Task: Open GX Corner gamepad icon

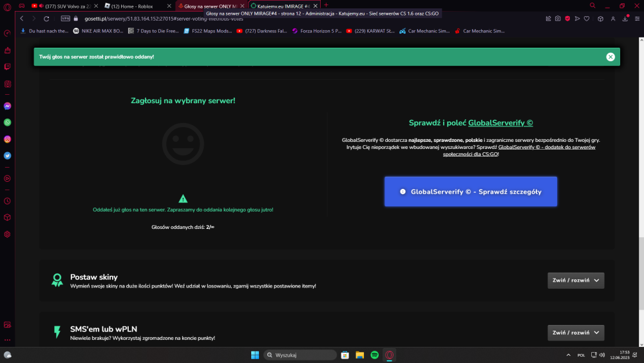Action: (22, 6)
